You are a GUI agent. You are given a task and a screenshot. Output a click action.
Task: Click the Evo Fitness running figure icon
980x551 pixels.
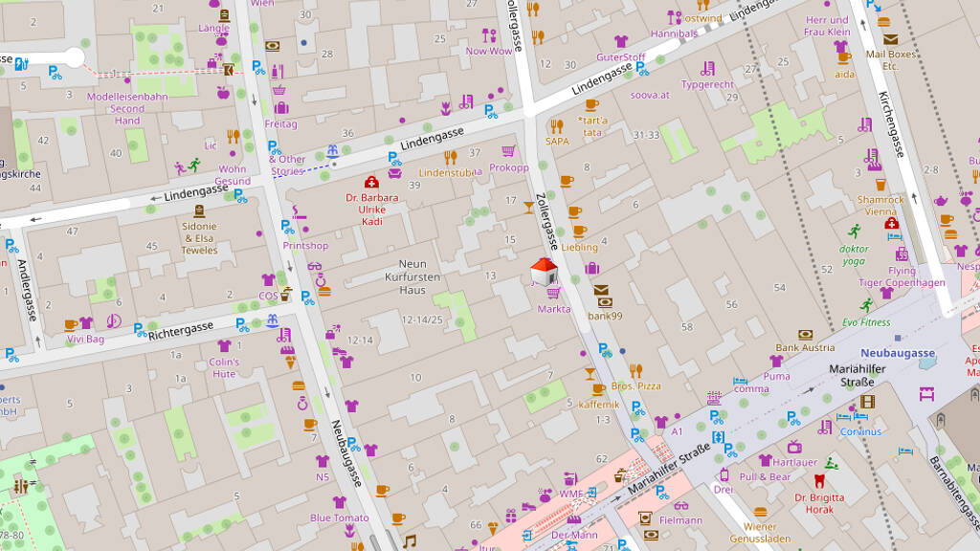point(866,306)
